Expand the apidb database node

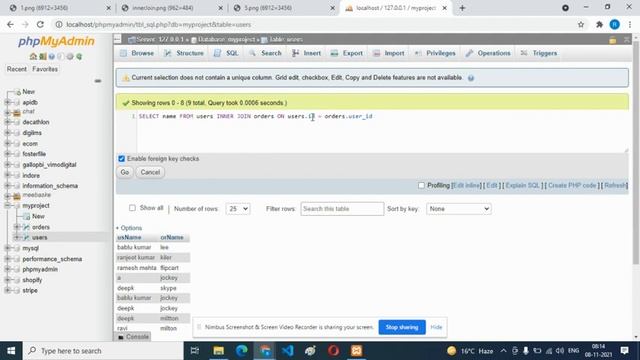click(x=7, y=102)
